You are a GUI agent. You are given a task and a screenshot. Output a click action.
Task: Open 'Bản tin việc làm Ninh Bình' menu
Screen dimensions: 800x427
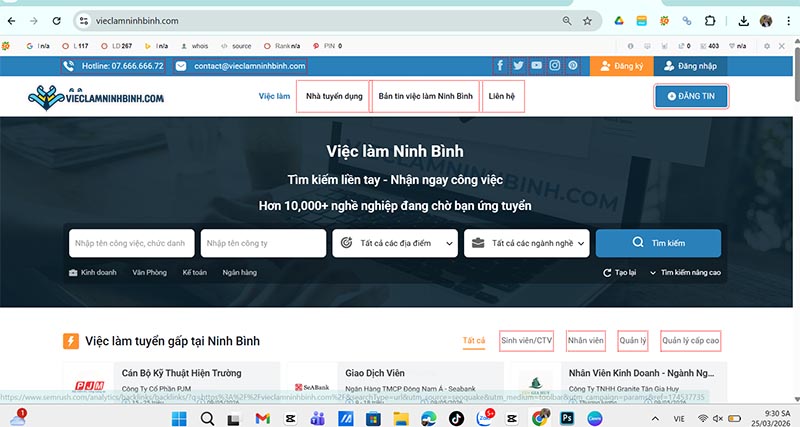tap(426, 96)
